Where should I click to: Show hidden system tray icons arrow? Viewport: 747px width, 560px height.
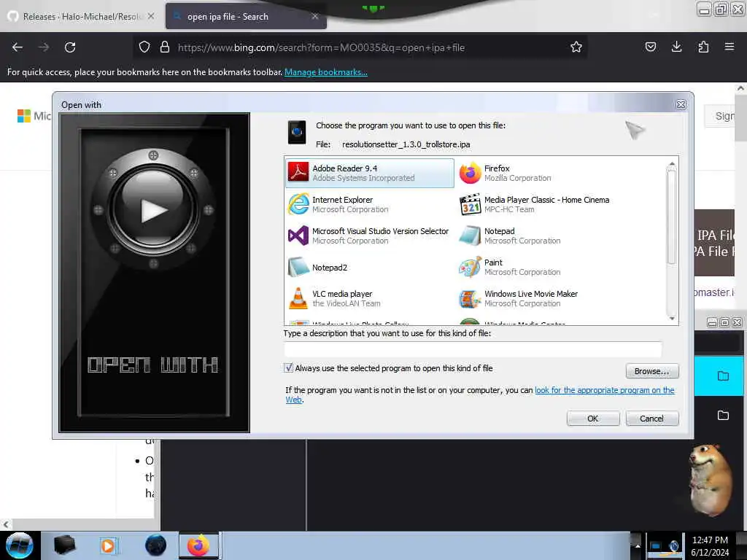(638, 545)
